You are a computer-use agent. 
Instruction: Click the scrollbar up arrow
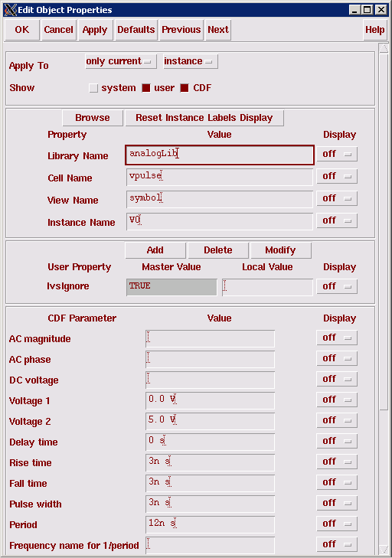(384, 48)
